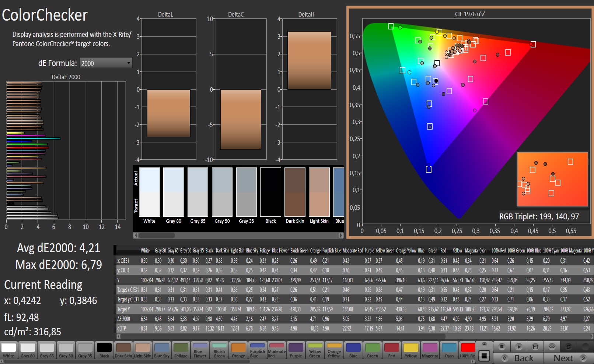Click the stop measurement icon
Image resolution: width=594 pixels, height=364 pixels.
[x=502, y=347]
